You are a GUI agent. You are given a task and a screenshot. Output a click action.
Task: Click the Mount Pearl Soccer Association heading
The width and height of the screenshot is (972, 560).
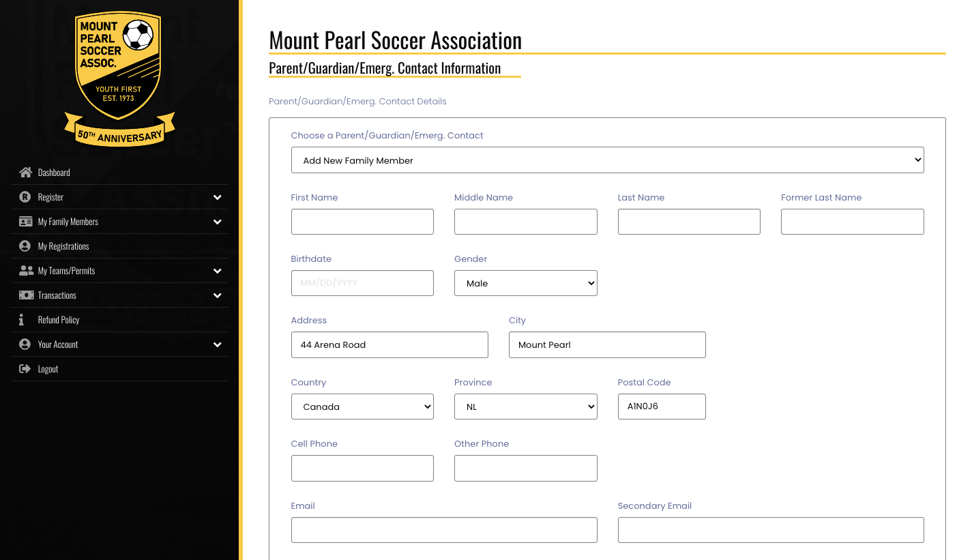396,40
